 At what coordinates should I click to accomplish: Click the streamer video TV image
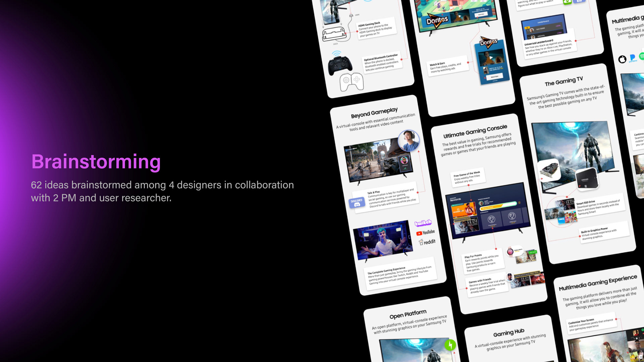pyautogui.click(x=383, y=240)
